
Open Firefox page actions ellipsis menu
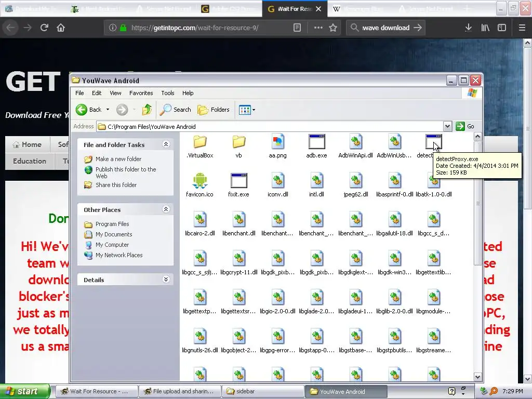click(x=318, y=28)
